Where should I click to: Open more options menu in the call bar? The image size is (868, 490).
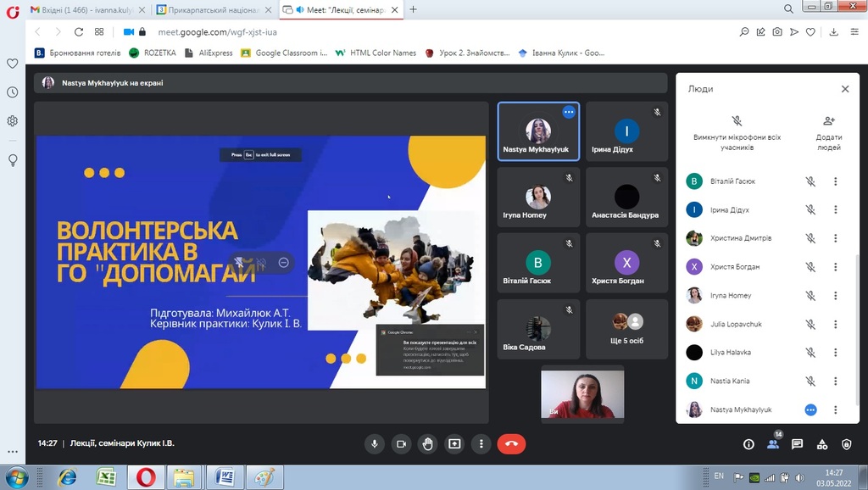[481, 443]
